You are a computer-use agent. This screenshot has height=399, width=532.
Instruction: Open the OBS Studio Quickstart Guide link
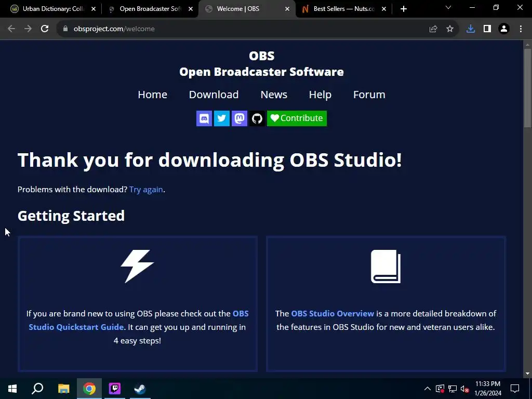(76, 327)
